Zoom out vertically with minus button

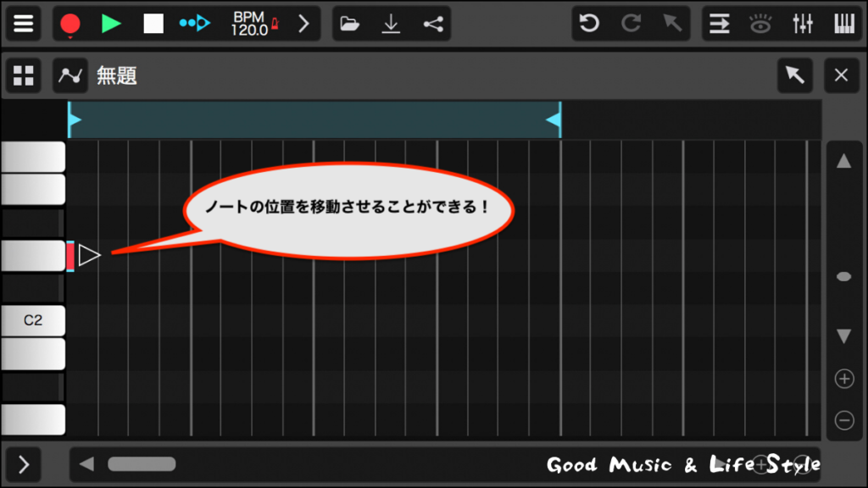(844, 420)
